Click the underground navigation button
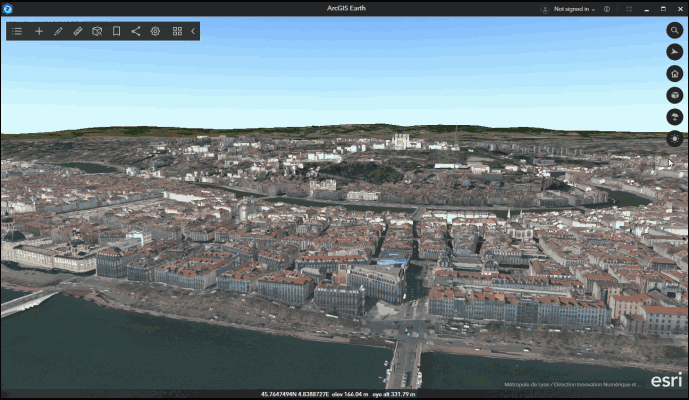This screenshot has width=689, height=400. point(674,117)
